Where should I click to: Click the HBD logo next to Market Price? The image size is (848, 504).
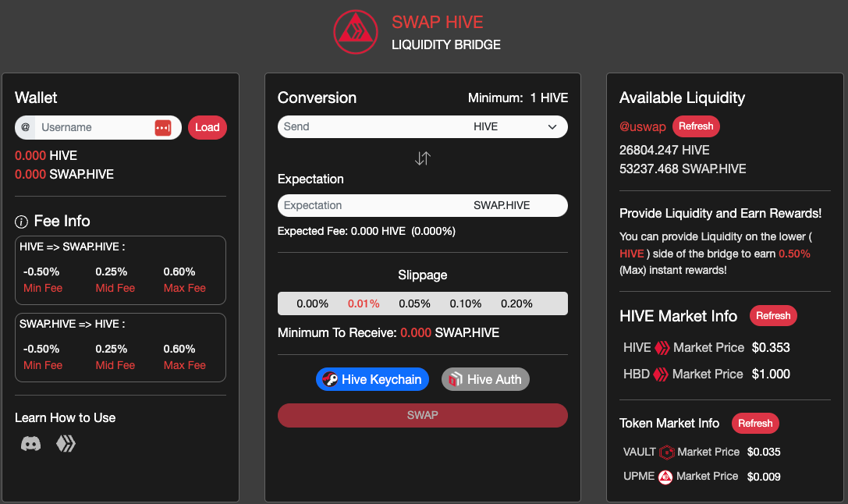[660, 374]
